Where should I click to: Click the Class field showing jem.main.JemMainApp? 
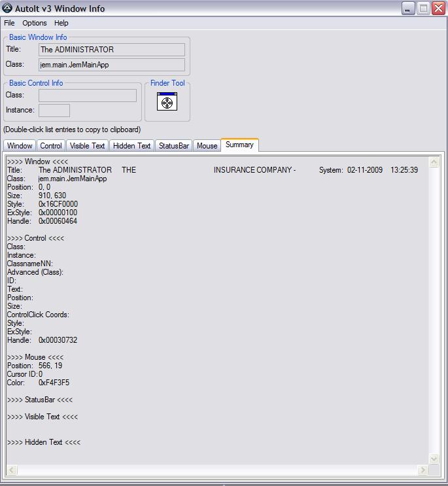[112, 65]
